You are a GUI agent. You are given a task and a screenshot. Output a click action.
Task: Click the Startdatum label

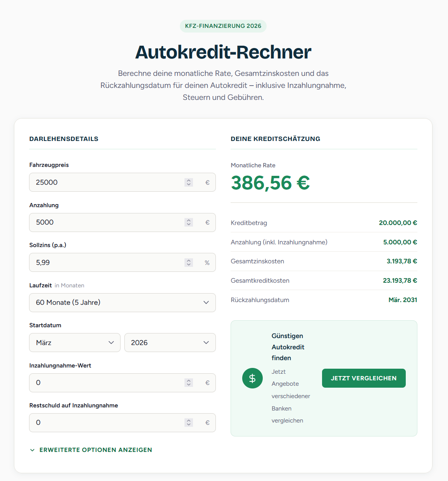tap(45, 325)
